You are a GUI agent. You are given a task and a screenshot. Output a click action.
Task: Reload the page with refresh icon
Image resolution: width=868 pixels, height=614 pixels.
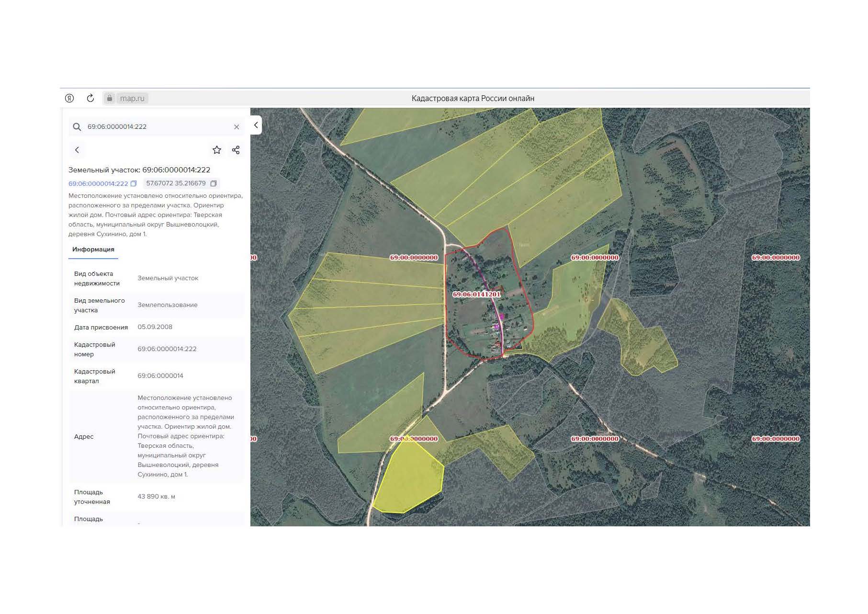point(90,98)
